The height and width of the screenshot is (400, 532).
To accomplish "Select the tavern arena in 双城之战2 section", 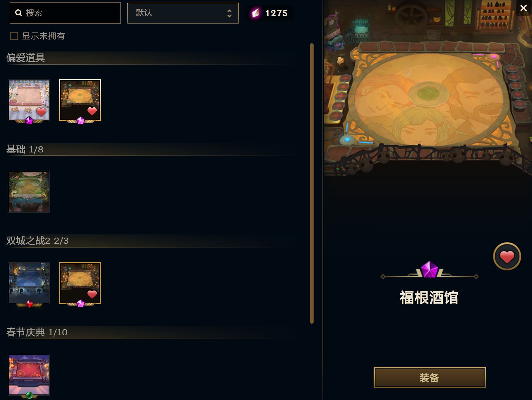I will click(80, 283).
